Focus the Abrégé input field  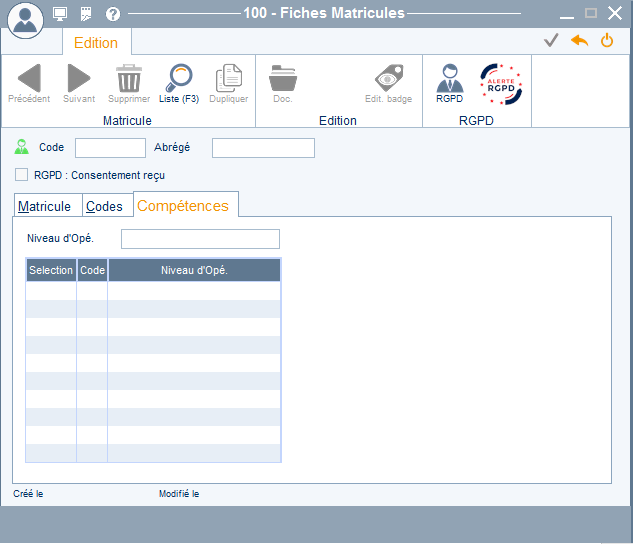[x=263, y=148]
